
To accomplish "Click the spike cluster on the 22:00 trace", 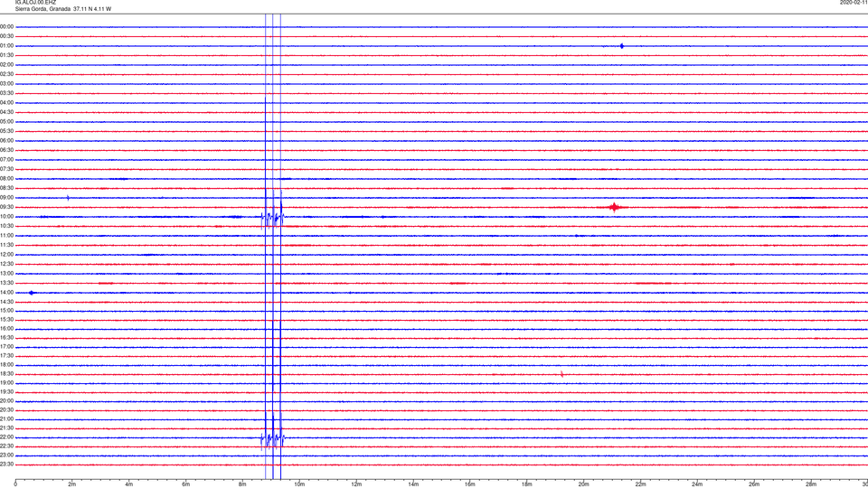I will pyautogui.click(x=272, y=439).
